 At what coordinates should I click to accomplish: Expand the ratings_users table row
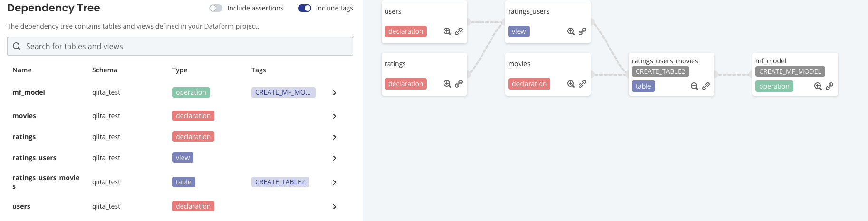335,158
